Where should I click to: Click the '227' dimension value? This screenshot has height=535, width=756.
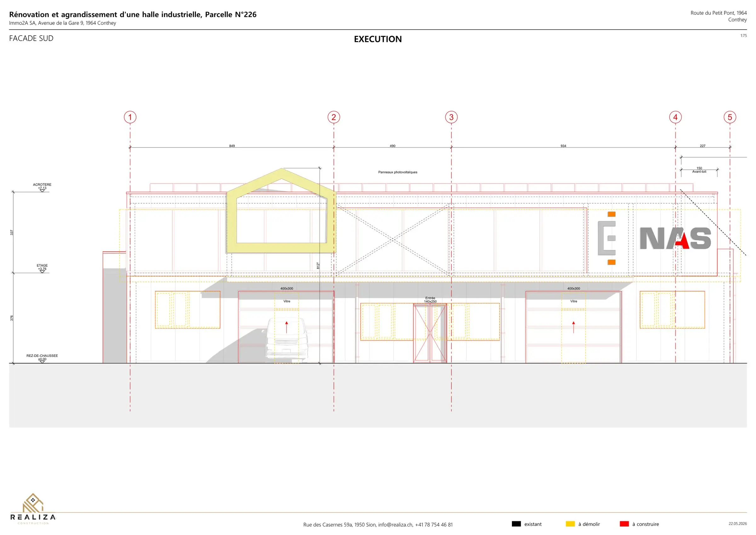coord(703,146)
